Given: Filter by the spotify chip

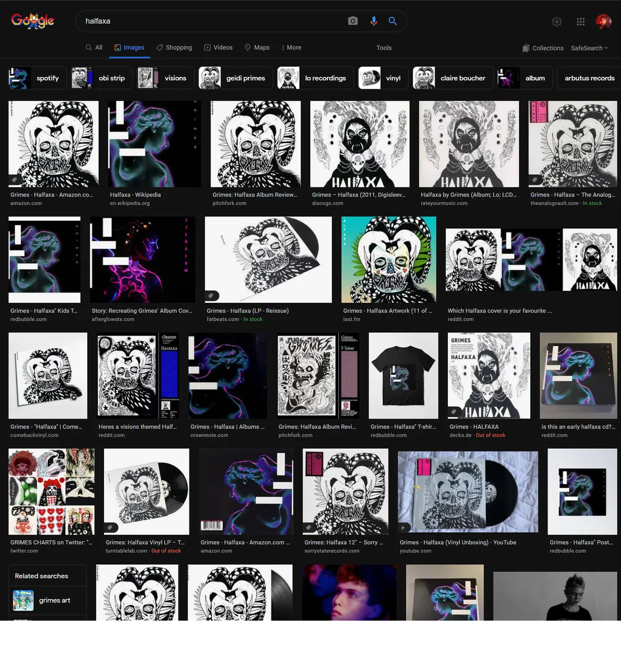Looking at the screenshot, I should point(38,78).
